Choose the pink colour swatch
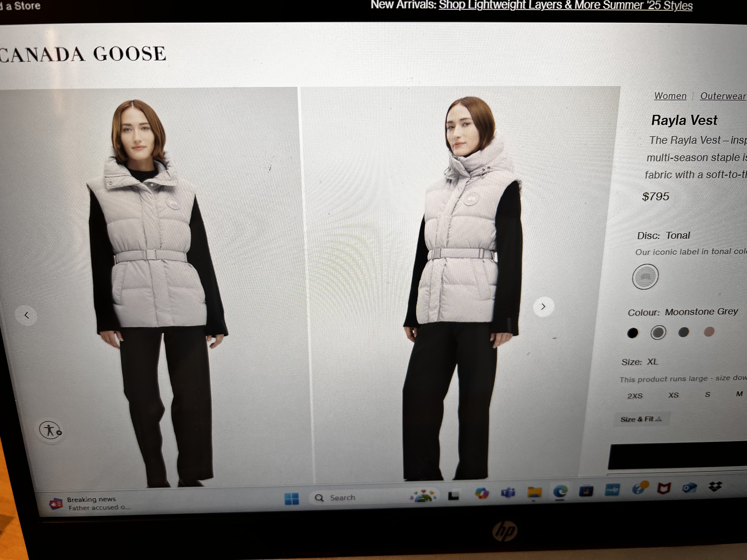Screen dimensions: 747x560 pyautogui.click(x=709, y=331)
